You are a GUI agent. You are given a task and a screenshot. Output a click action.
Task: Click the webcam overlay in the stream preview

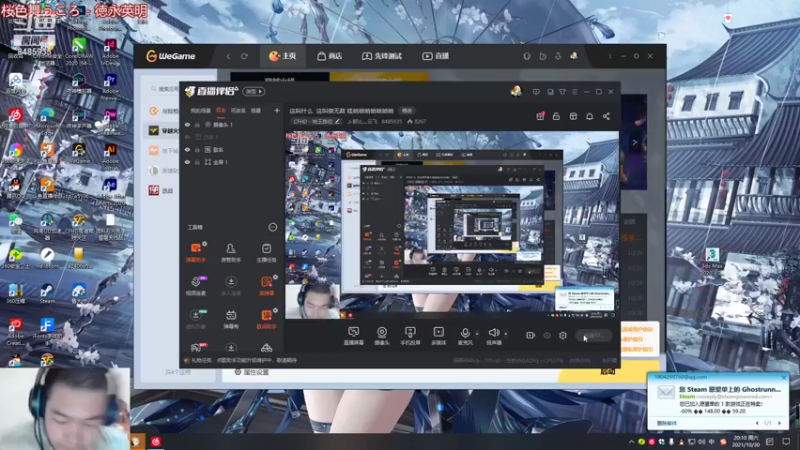[x=312, y=301]
